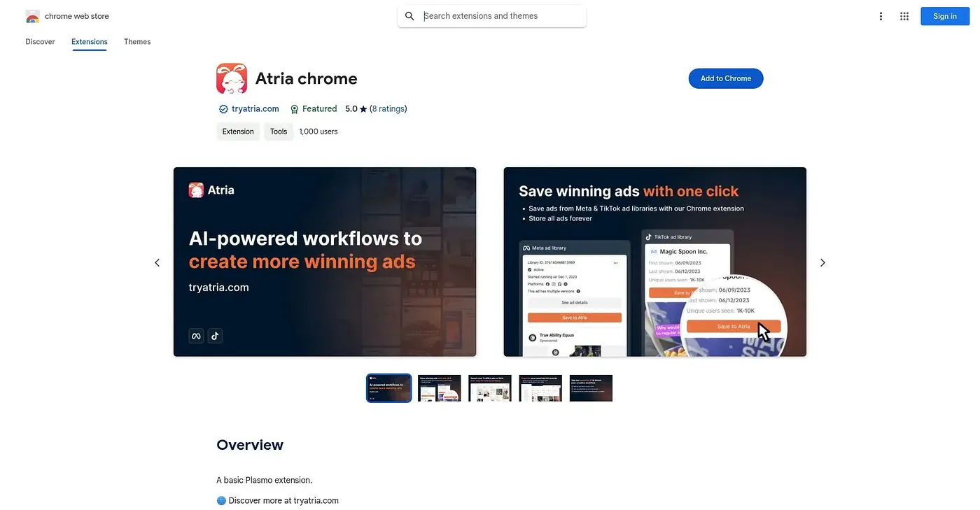Screen dimensions: 980x510
Task: Click the TikTok logo in first slide
Action: click(x=215, y=336)
